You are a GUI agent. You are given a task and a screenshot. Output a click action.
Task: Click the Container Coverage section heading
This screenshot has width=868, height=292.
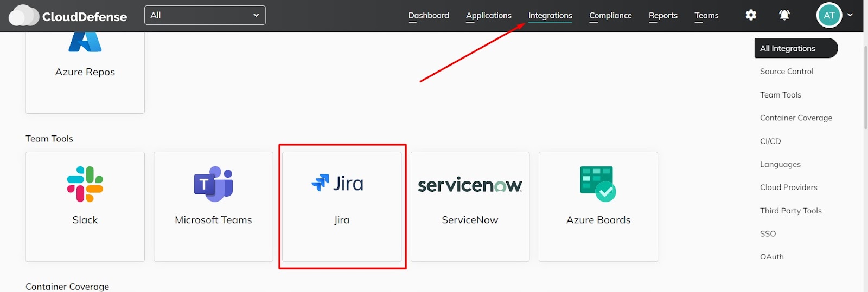click(x=67, y=287)
